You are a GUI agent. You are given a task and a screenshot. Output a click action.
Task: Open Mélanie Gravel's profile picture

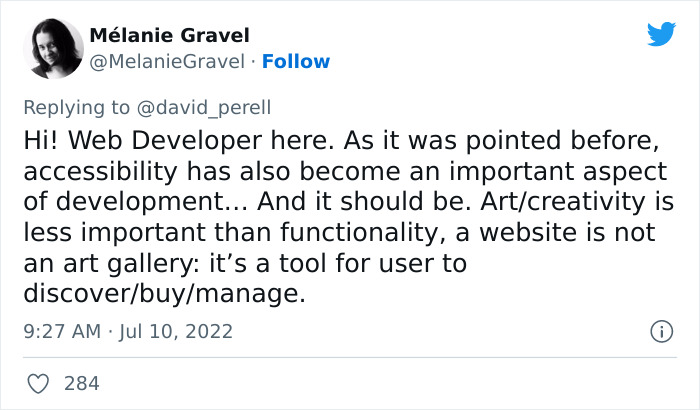52,49
